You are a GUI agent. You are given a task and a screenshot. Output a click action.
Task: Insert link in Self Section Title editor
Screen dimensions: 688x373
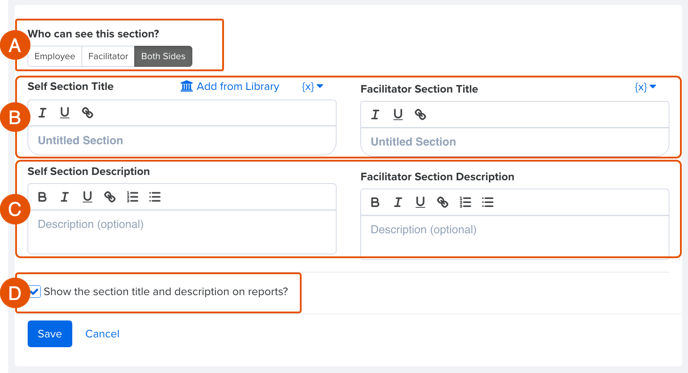pos(87,113)
